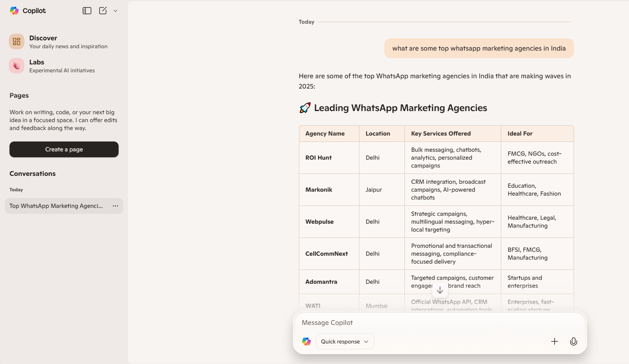Click the Delhi cell in Webpulse row

tap(382, 222)
